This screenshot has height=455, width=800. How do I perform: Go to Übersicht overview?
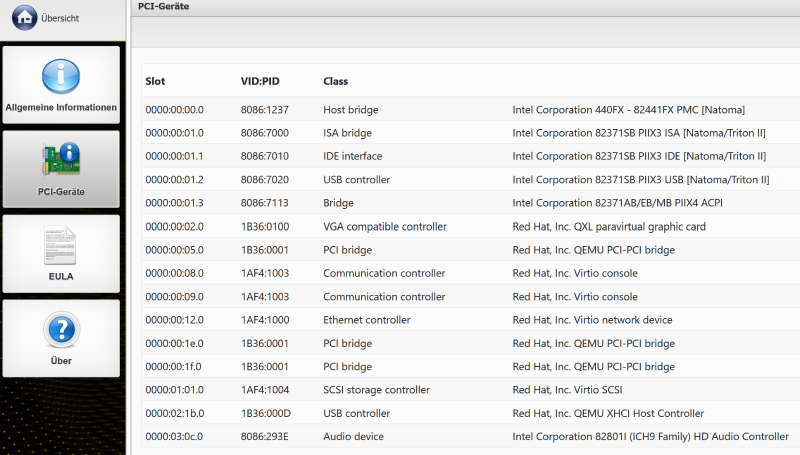(x=60, y=18)
